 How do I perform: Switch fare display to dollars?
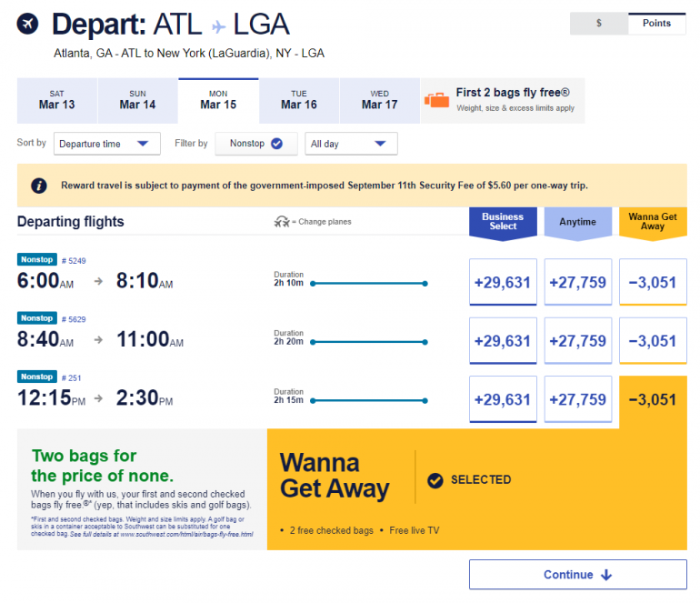click(x=599, y=24)
